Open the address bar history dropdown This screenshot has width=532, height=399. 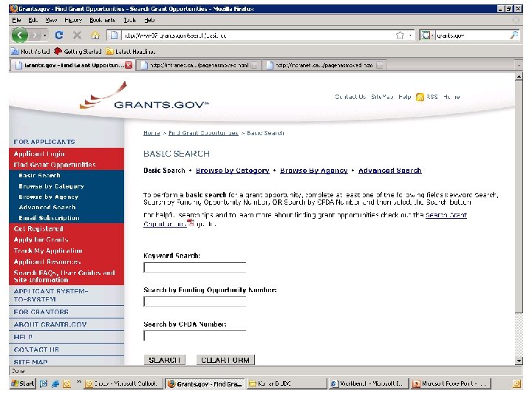tap(410, 35)
